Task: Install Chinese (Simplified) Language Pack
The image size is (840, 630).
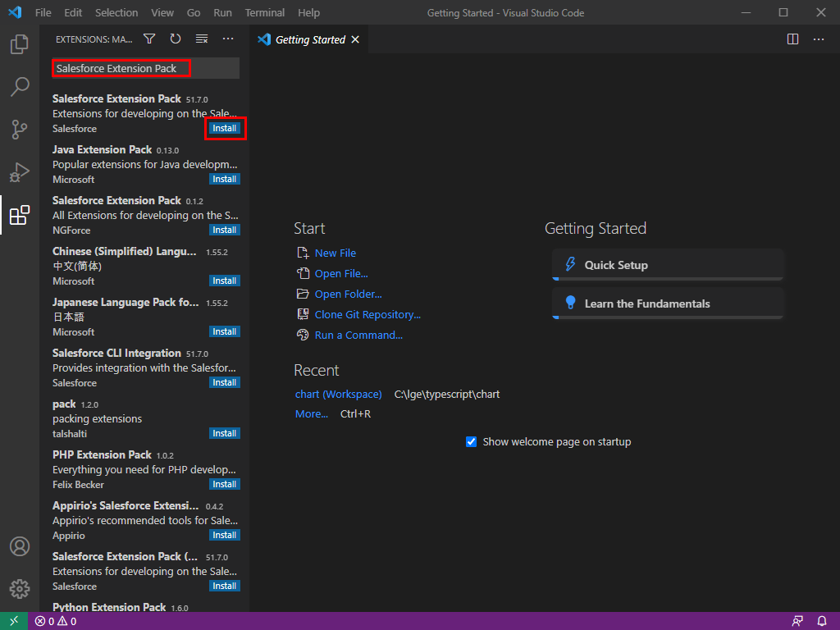Action: click(225, 281)
